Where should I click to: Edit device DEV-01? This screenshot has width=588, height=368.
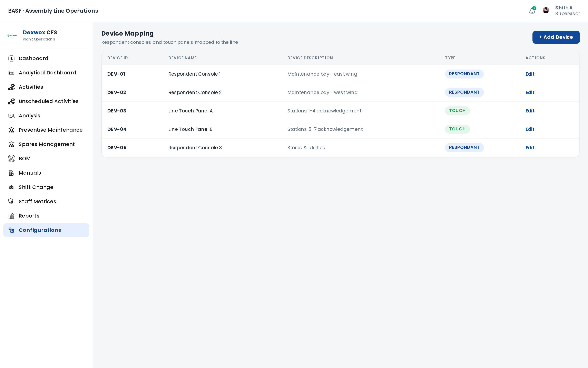[530, 74]
